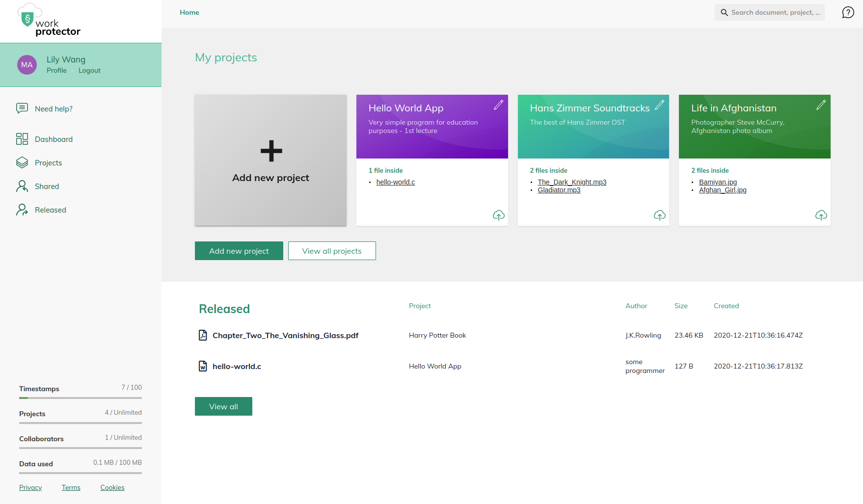Click the pencil icon on Hans Zimmer Soundtracks
The image size is (863, 504).
tap(659, 105)
